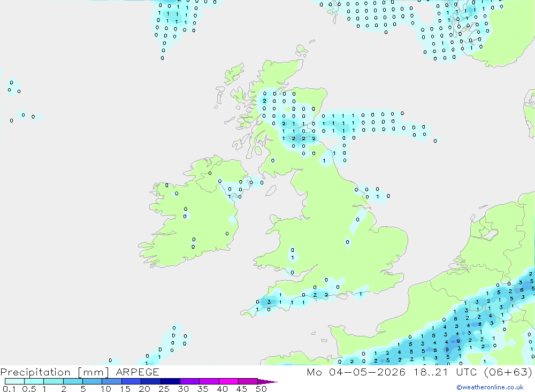535x392 pixels.
Task: Click the legend value '50'
Action: [261, 389]
